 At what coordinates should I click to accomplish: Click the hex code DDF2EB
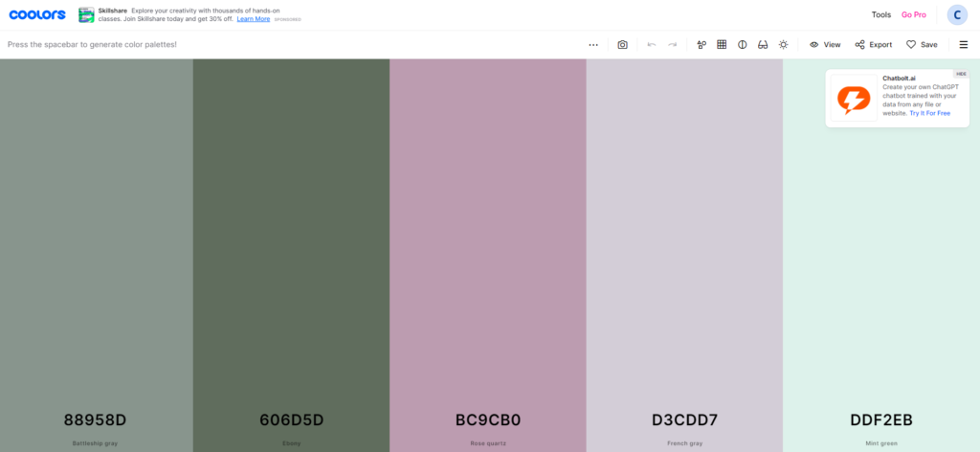pyautogui.click(x=881, y=420)
